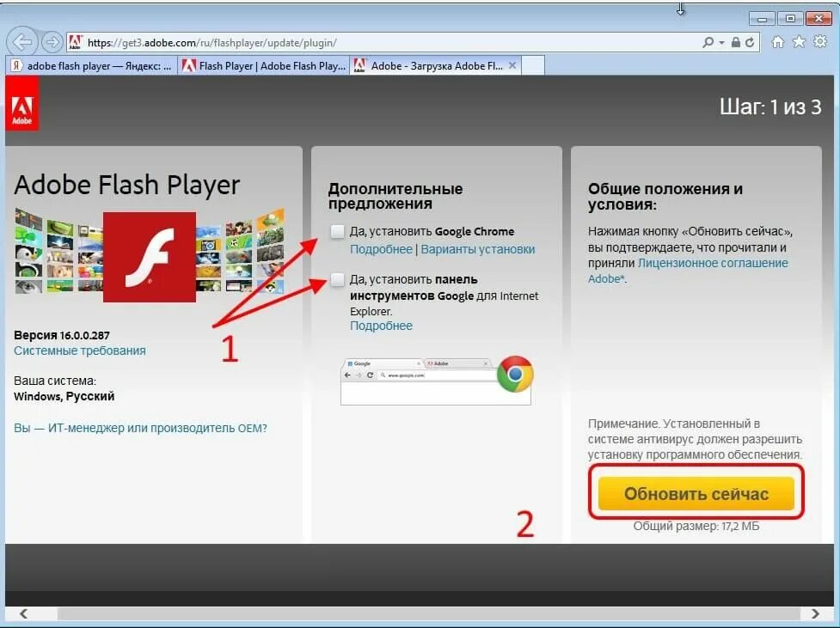Minimize the browser window

tap(762, 19)
